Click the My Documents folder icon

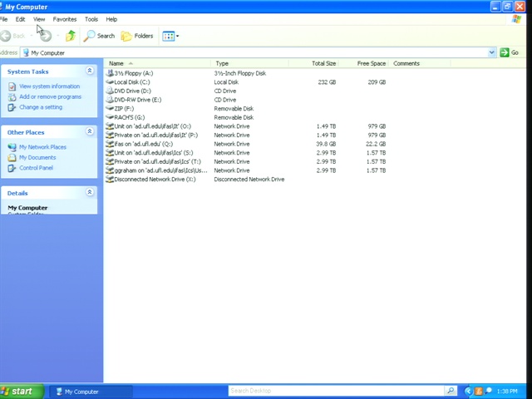click(12, 157)
